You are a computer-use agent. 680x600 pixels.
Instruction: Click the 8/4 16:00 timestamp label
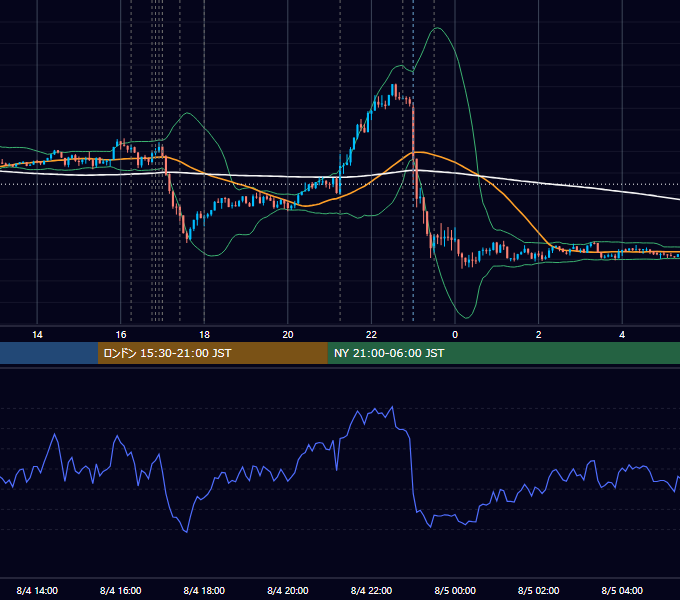tap(121, 591)
